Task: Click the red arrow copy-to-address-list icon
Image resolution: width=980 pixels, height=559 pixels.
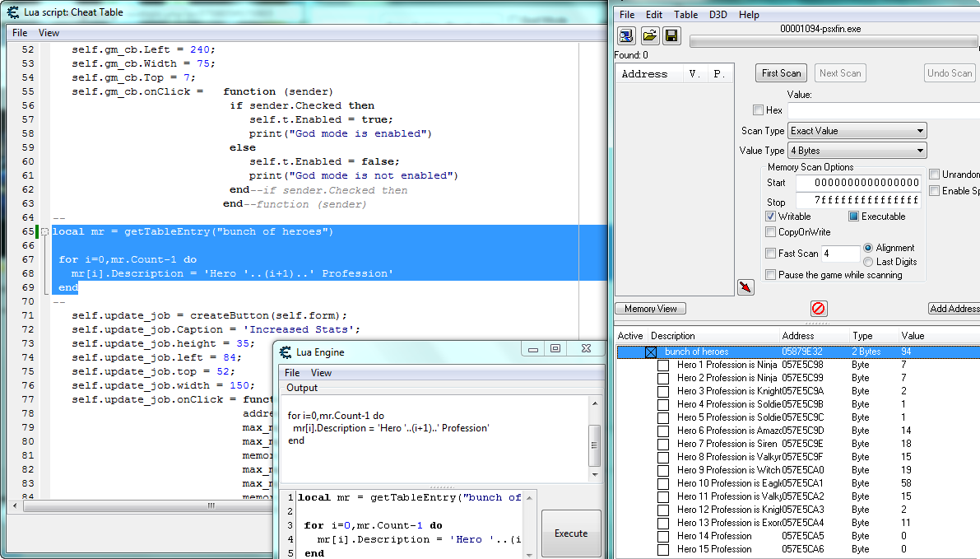Action: tap(745, 287)
